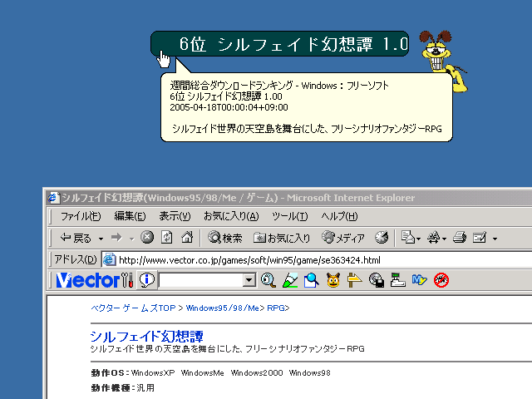Click the 6位 シルフェイド幻想譚 ticker banner

click(279, 44)
